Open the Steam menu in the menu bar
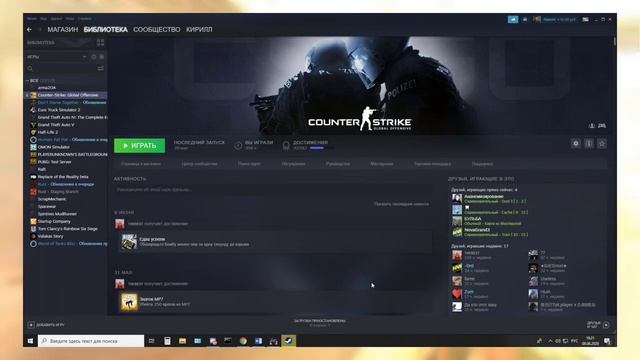This screenshot has width=640, height=360. (31, 19)
